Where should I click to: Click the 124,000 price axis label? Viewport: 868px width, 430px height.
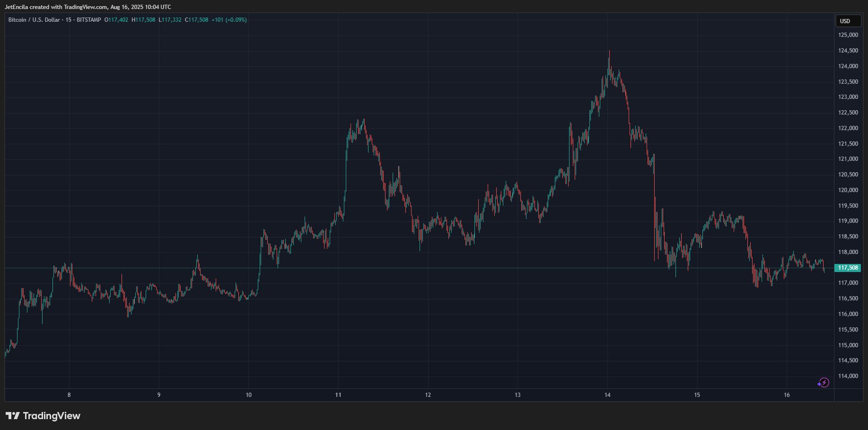(x=848, y=66)
